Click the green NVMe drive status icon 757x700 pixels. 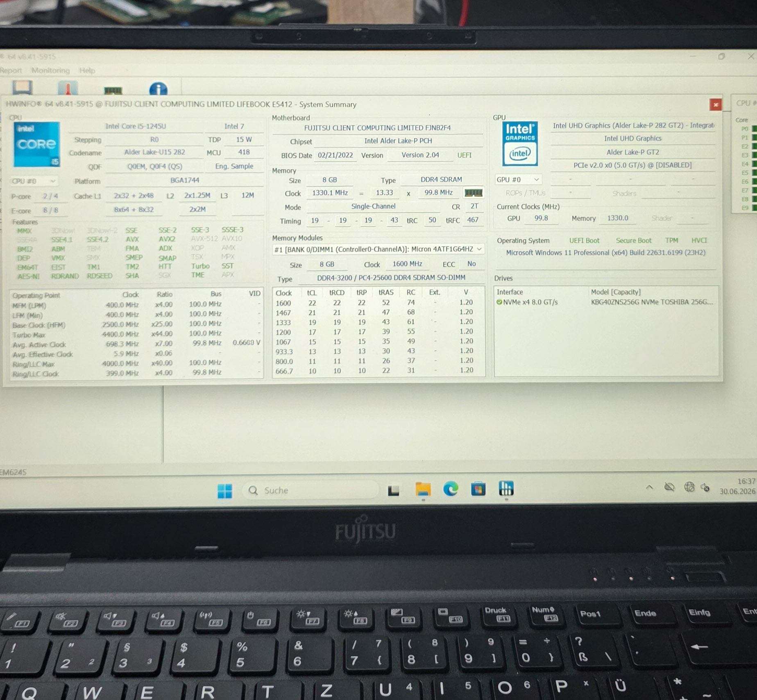499,302
